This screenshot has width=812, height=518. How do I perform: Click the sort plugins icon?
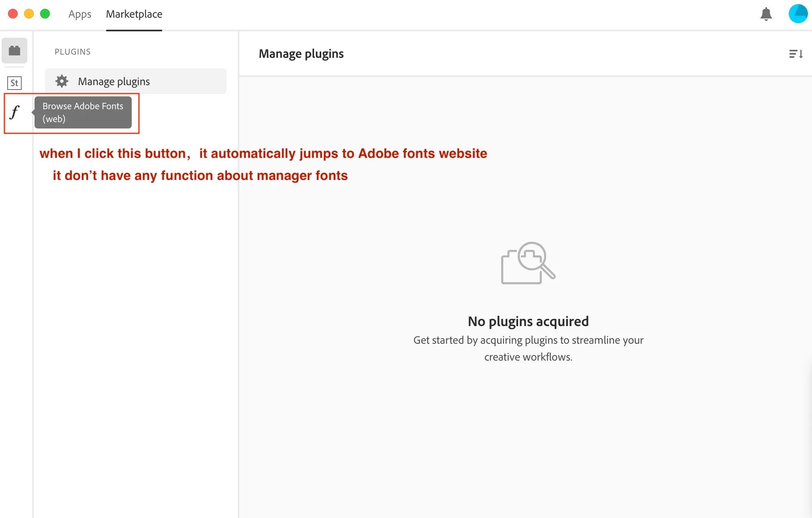[796, 54]
